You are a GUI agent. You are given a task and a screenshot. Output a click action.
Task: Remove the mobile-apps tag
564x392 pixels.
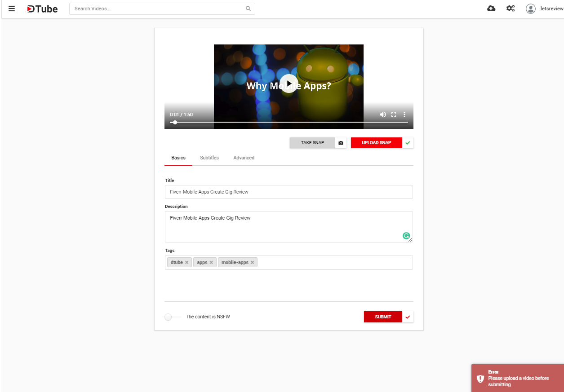[x=252, y=262]
